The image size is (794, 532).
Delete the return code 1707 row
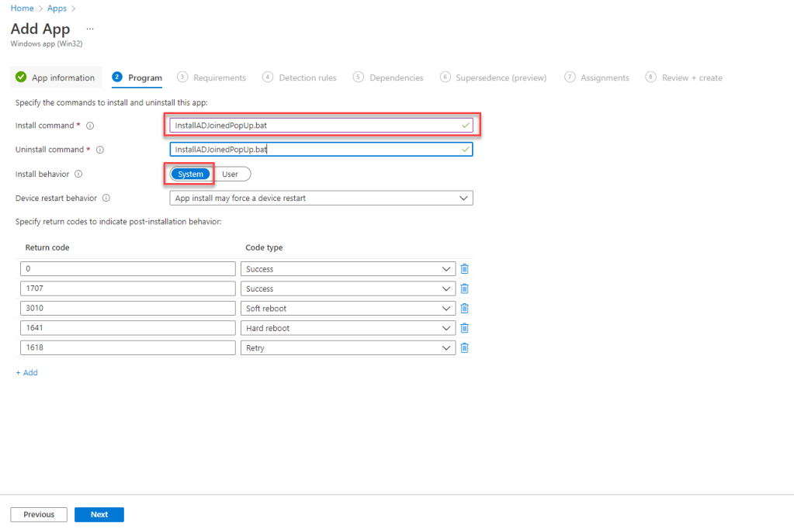coord(464,288)
